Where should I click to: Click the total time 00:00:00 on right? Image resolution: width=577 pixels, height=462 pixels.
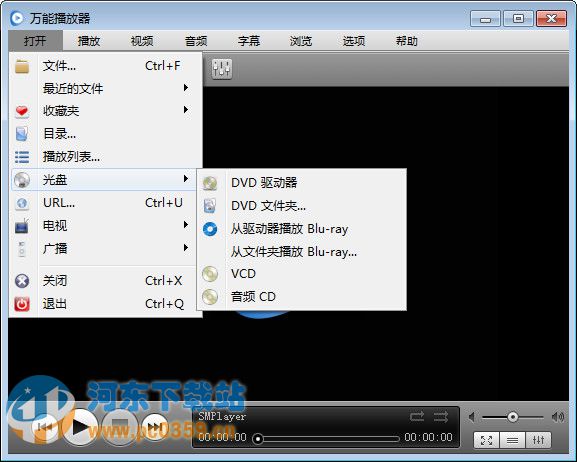(429, 437)
